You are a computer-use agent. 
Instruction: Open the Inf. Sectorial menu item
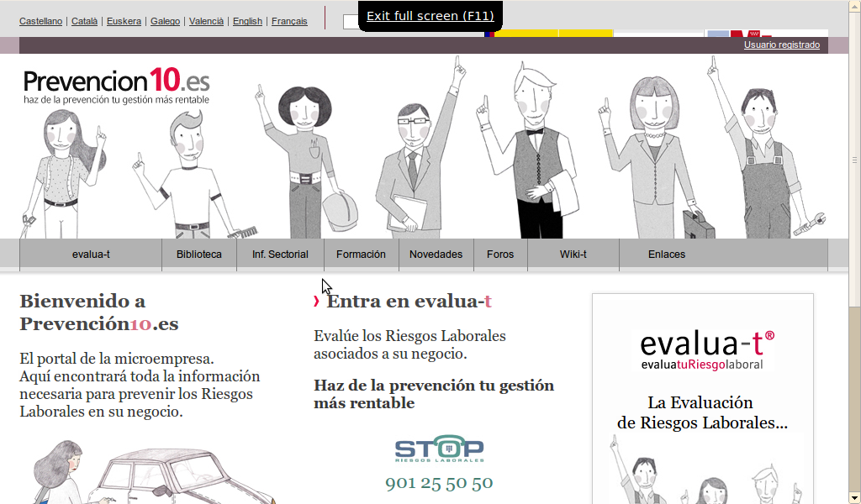pyautogui.click(x=280, y=255)
